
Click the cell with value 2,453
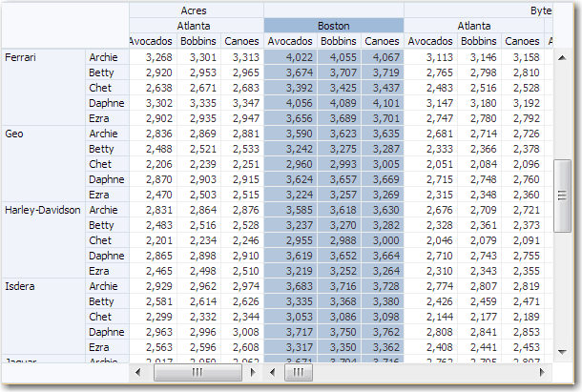[522, 347]
